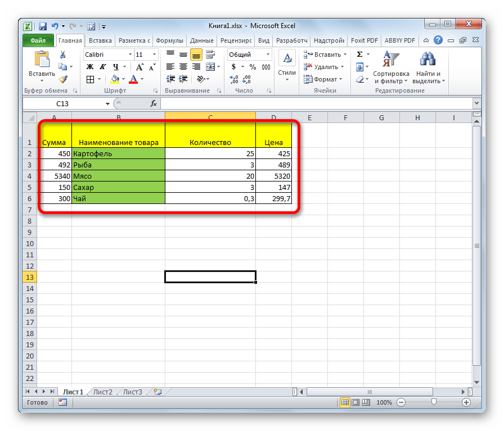The image size is (504, 431).
Task: Expand the Name Box dropdown arrow
Action: [x=108, y=104]
